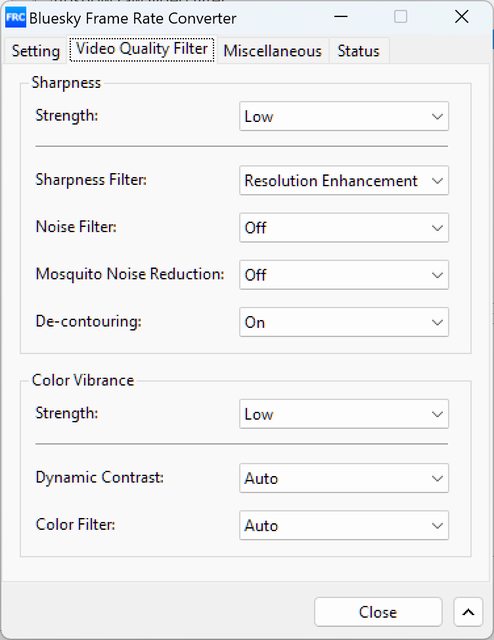Screen dimensions: 494x640
Task: Click the Close button
Action: pos(378,612)
